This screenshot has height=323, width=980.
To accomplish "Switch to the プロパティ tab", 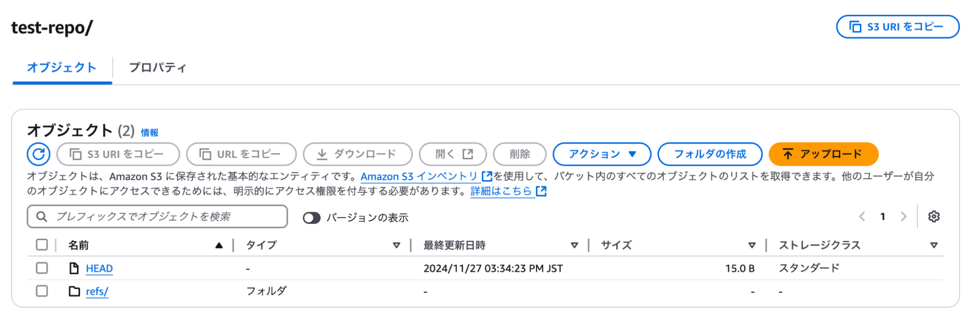I will tap(157, 68).
